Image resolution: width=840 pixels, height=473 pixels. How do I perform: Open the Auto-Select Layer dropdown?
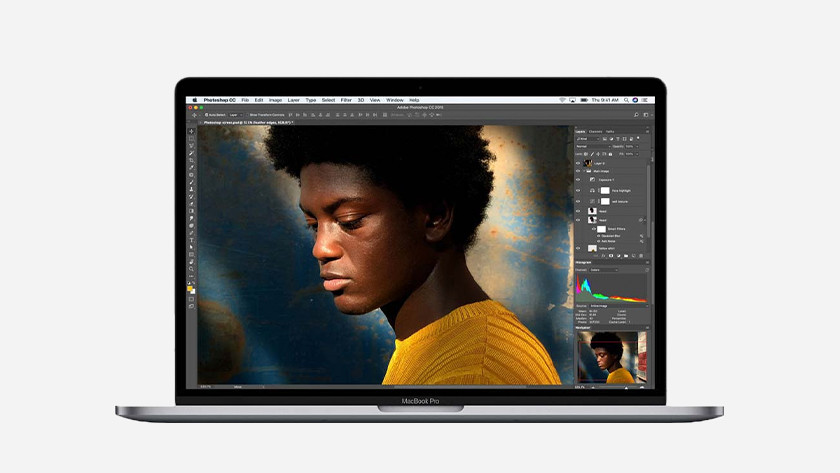pos(236,115)
